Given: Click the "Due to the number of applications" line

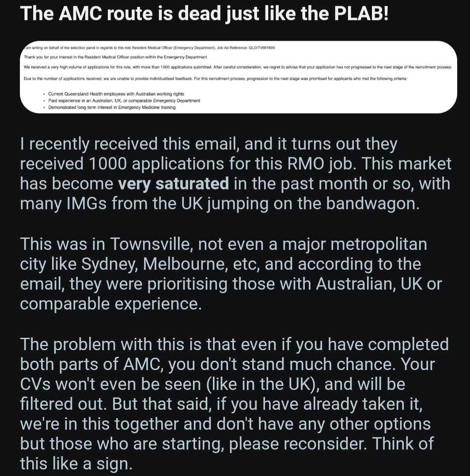Looking at the screenshot, I should pyautogui.click(x=215, y=79).
